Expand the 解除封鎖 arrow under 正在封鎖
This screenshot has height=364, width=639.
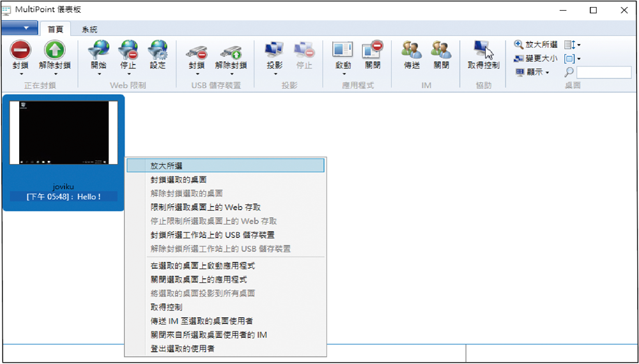(54, 73)
